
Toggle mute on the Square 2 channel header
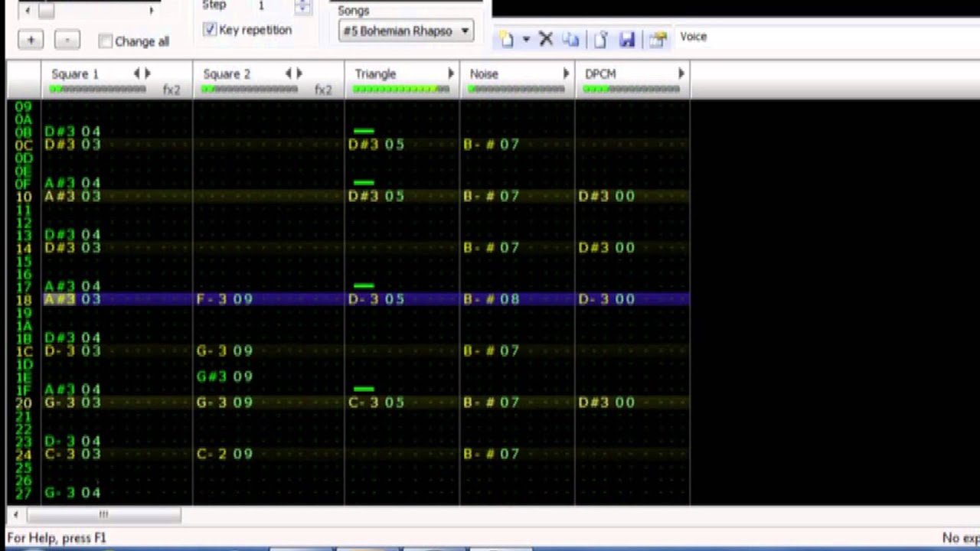[x=227, y=74]
